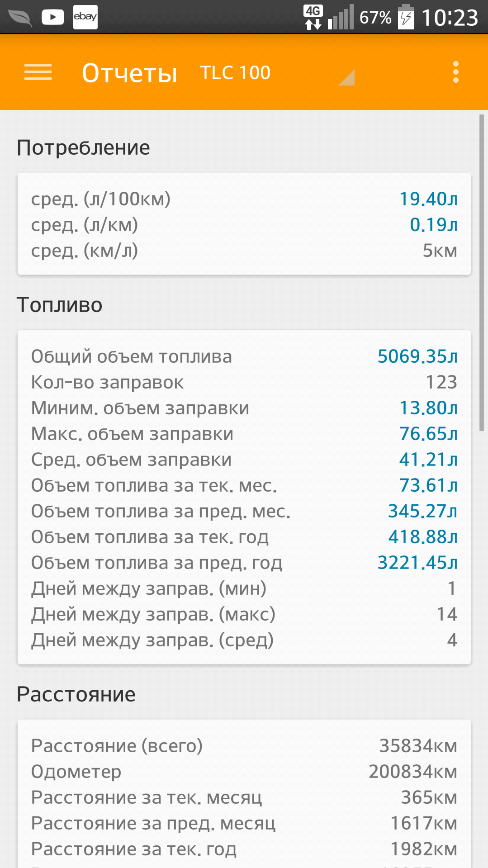
Task: Select the Общий объем топлива row
Action: pyautogui.click(x=244, y=356)
